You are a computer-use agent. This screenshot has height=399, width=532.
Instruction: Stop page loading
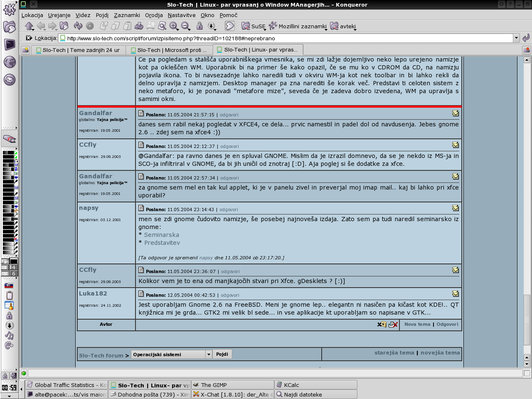tap(90, 26)
